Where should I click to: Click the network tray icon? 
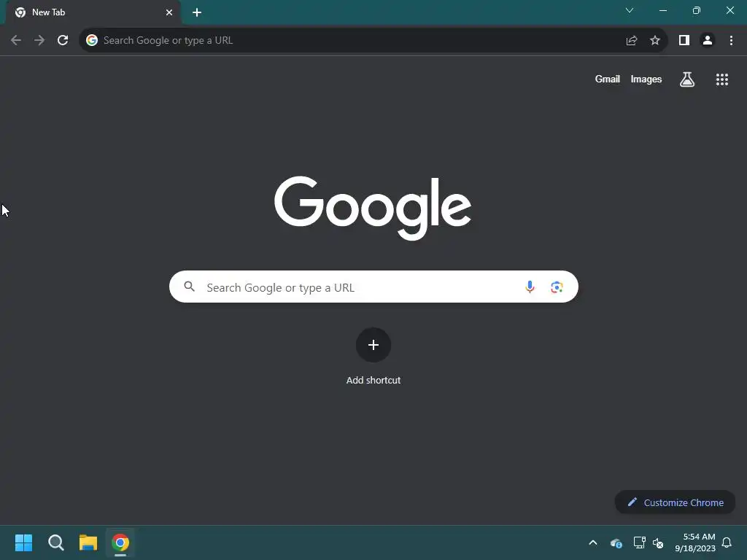point(639,542)
